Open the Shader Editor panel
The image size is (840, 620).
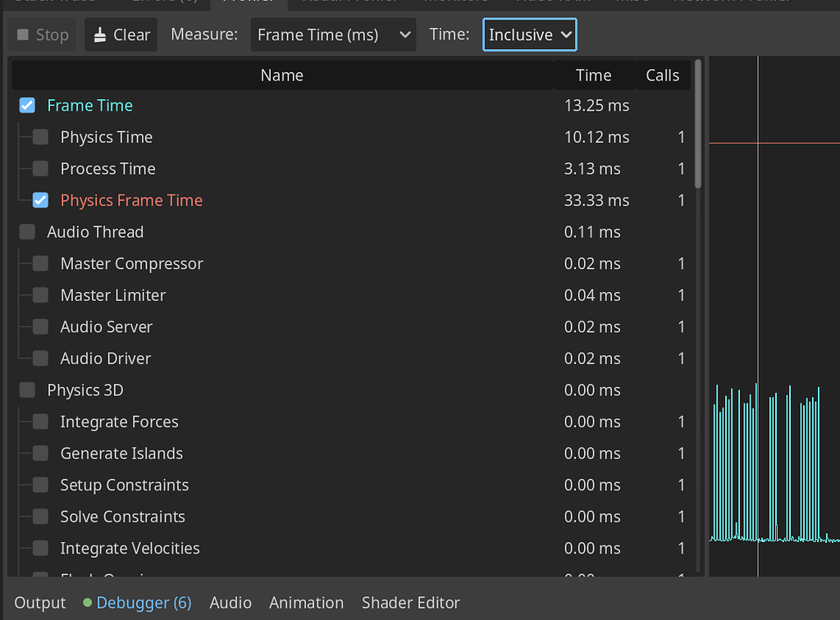[x=410, y=602]
